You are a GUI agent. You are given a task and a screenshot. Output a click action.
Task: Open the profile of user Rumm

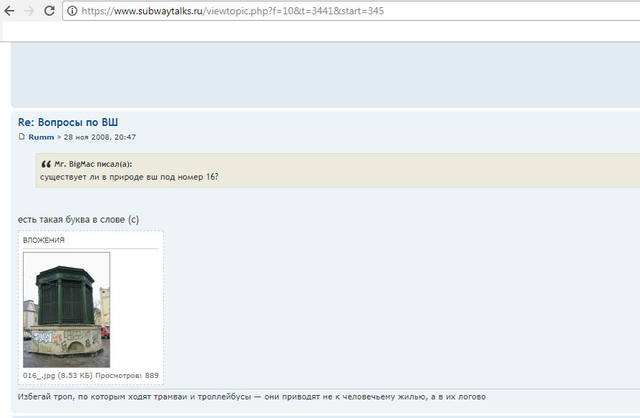pyautogui.click(x=41, y=137)
